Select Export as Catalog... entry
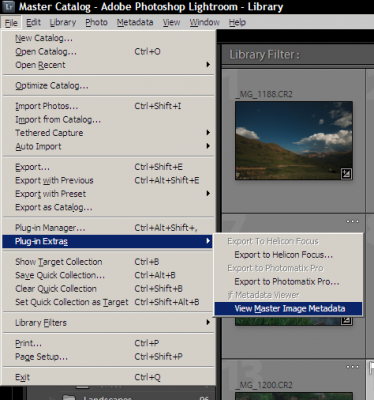 109,207
